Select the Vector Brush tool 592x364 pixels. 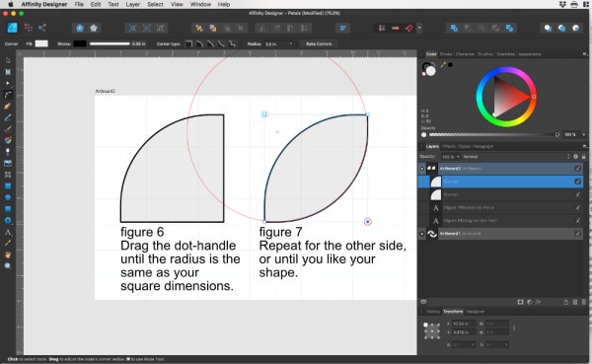(8, 129)
